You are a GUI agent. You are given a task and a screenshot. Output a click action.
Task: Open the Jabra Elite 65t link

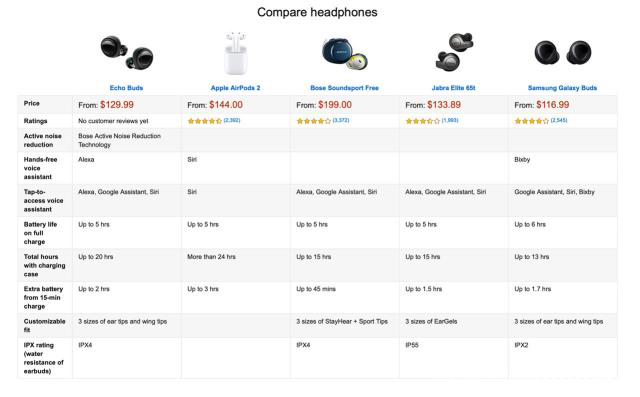click(453, 88)
